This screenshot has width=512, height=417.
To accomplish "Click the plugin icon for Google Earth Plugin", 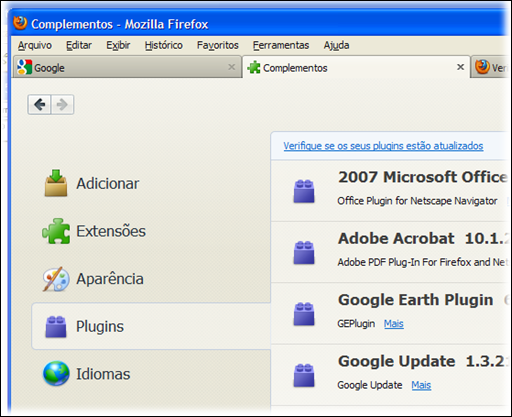I will pyautogui.click(x=304, y=314).
